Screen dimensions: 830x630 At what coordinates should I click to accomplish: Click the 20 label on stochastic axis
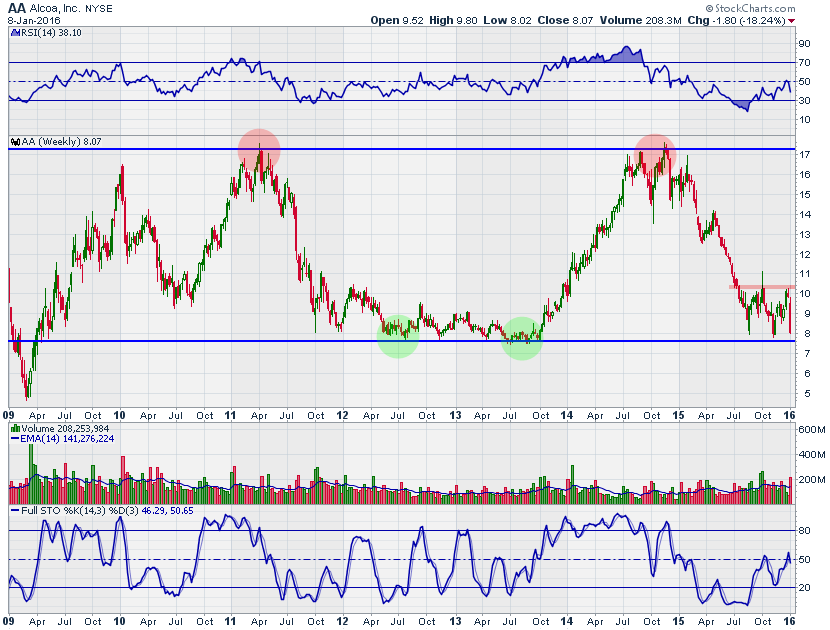pos(805,588)
